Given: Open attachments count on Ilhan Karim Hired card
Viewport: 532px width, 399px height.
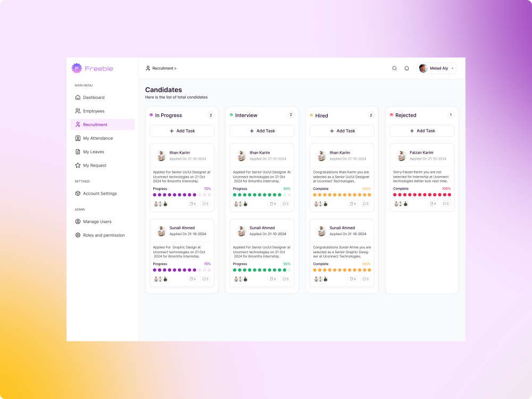Looking at the screenshot, I should pyautogui.click(x=353, y=204).
